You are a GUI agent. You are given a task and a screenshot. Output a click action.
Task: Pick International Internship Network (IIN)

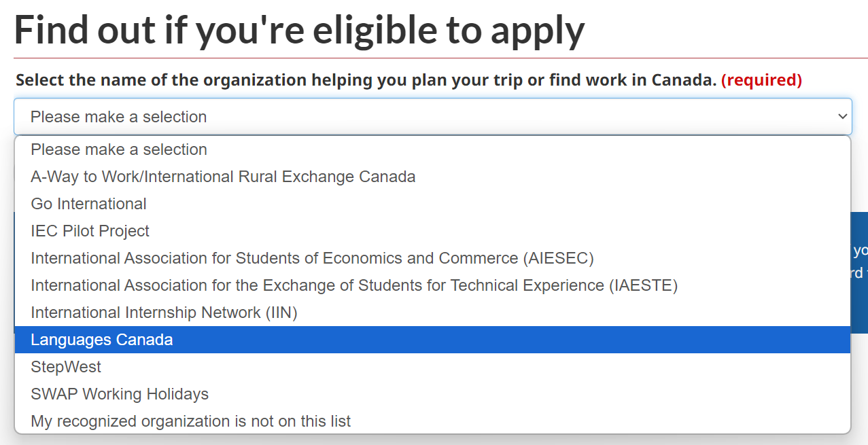(432, 313)
